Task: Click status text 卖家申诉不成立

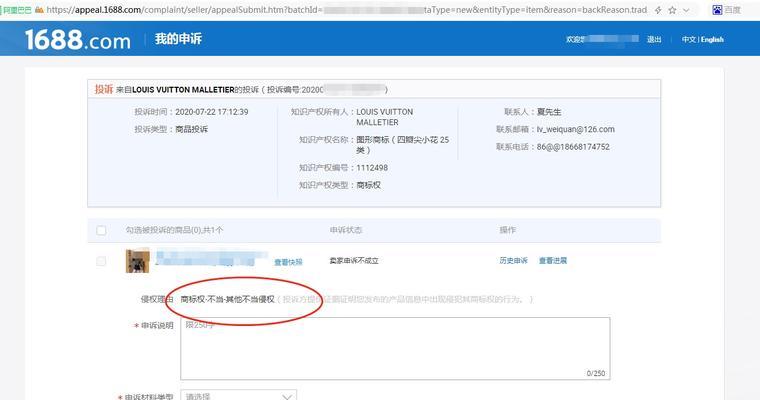Action: pyautogui.click(x=354, y=261)
